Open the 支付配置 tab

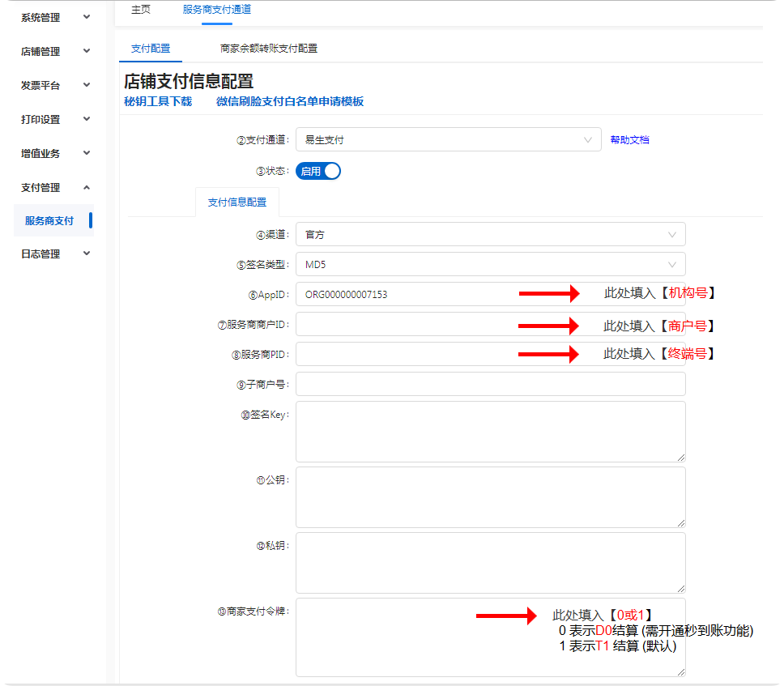pyautogui.click(x=151, y=49)
